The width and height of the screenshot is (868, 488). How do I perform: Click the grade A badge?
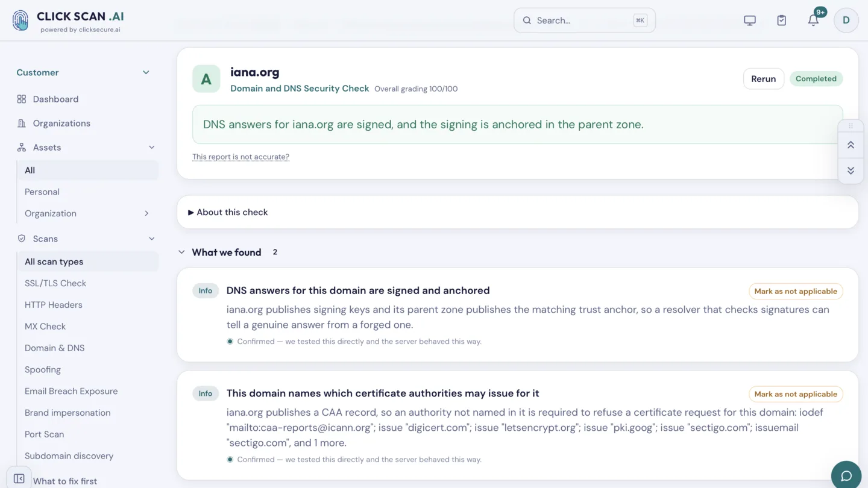point(206,79)
